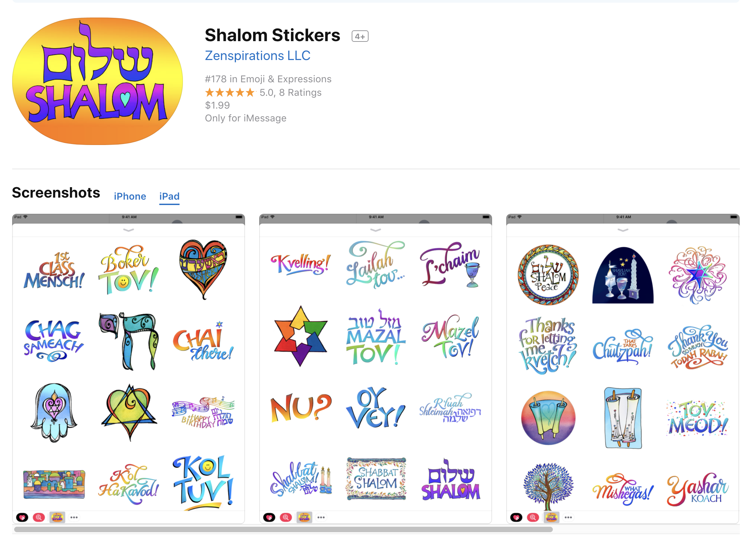Click the 4+ age rating badge
The height and width of the screenshot is (549, 756).
tap(360, 36)
